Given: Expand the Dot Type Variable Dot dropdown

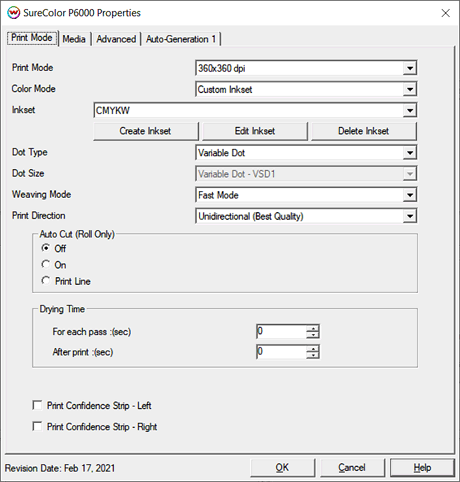Looking at the screenshot, I should (306, 153).
